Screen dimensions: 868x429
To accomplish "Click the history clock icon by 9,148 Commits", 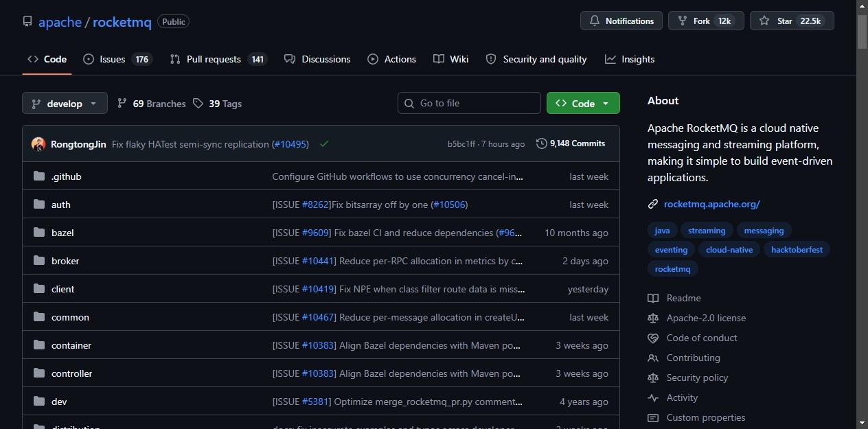I will click(542, 143).
